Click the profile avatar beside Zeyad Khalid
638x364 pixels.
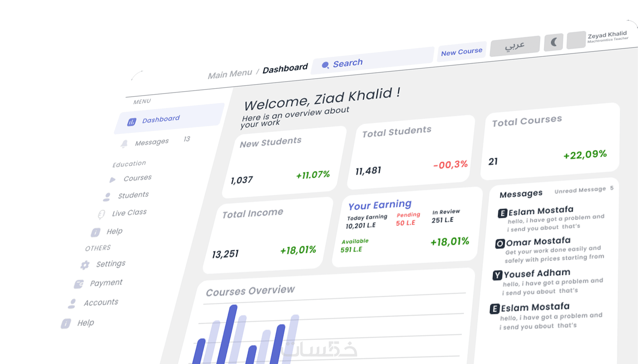[576, 40]
